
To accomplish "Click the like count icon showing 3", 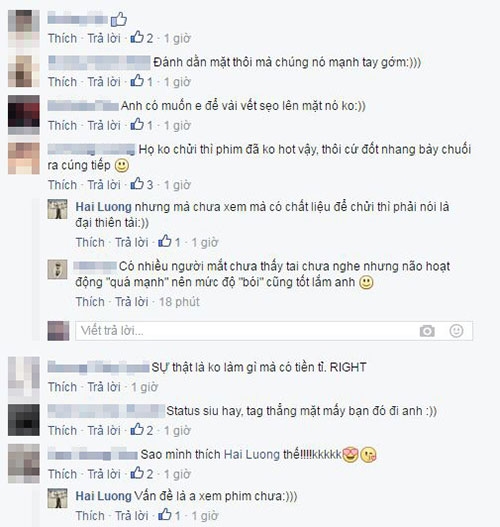I will 142,184.
